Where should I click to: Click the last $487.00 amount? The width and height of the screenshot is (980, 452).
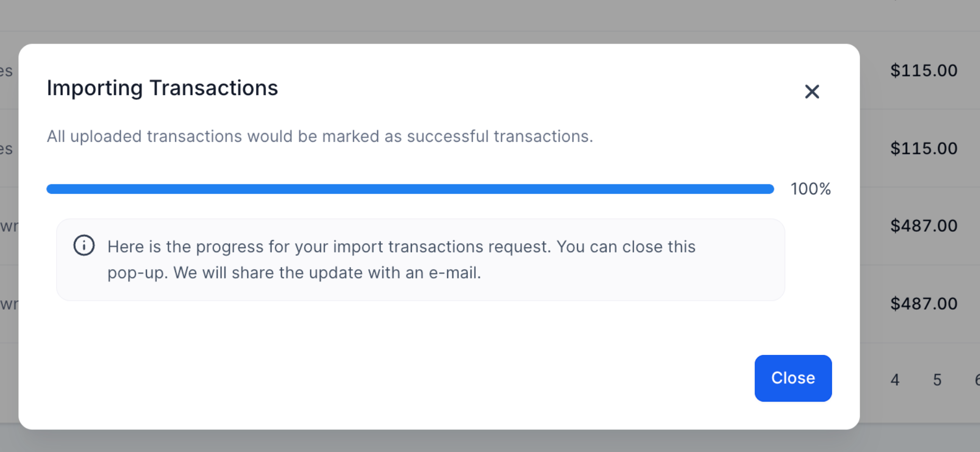tap(923, 304)
